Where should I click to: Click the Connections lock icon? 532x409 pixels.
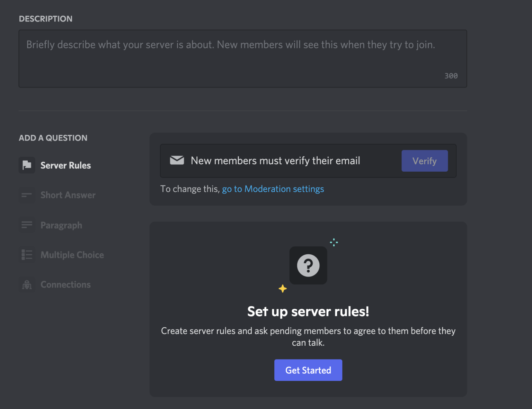tap(27, 284)
